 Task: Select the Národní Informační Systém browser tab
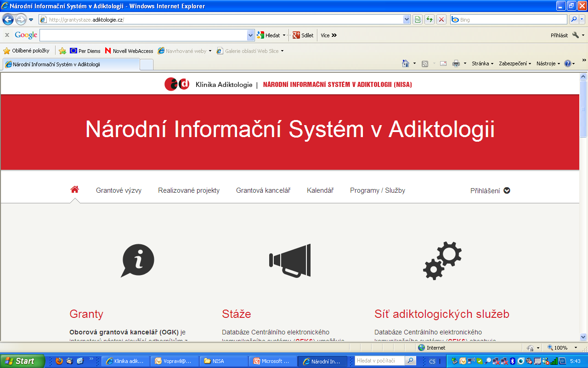coord(71,64)
